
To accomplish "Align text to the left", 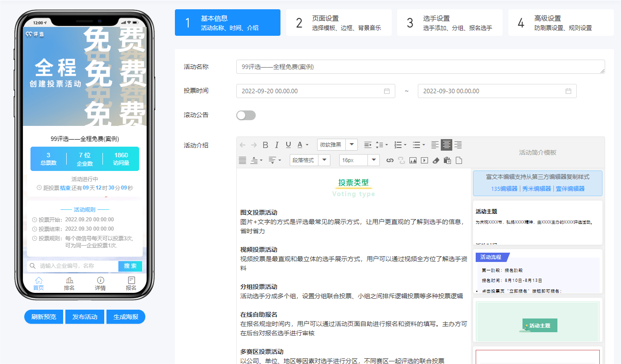I will pos(435,145).
